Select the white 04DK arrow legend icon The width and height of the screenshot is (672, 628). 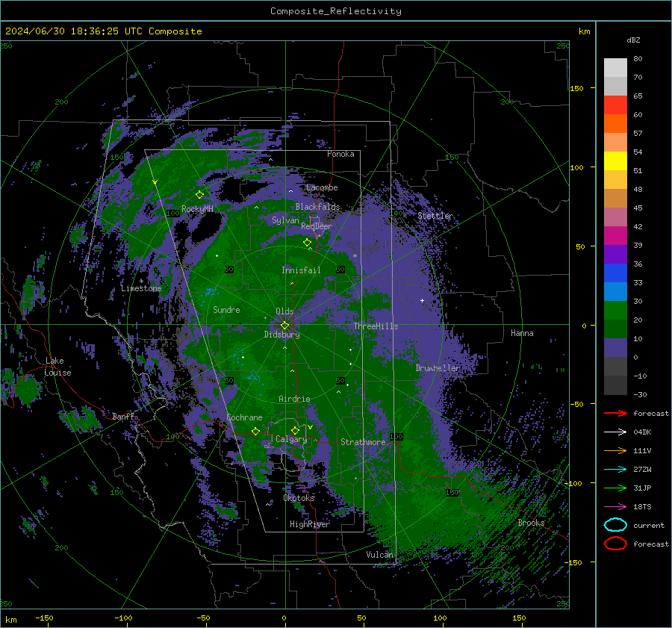pos(615,432)
